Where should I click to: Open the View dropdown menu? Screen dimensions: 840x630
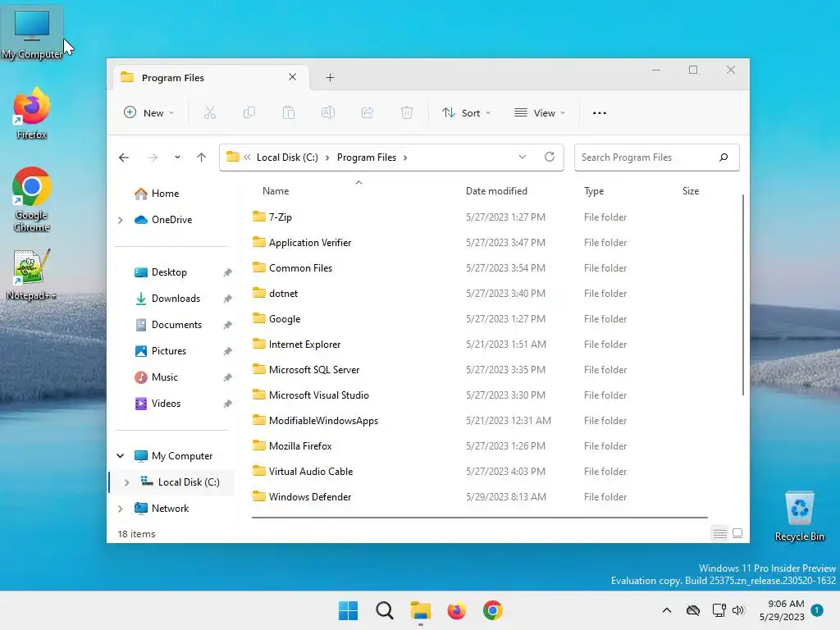[540, 113]
